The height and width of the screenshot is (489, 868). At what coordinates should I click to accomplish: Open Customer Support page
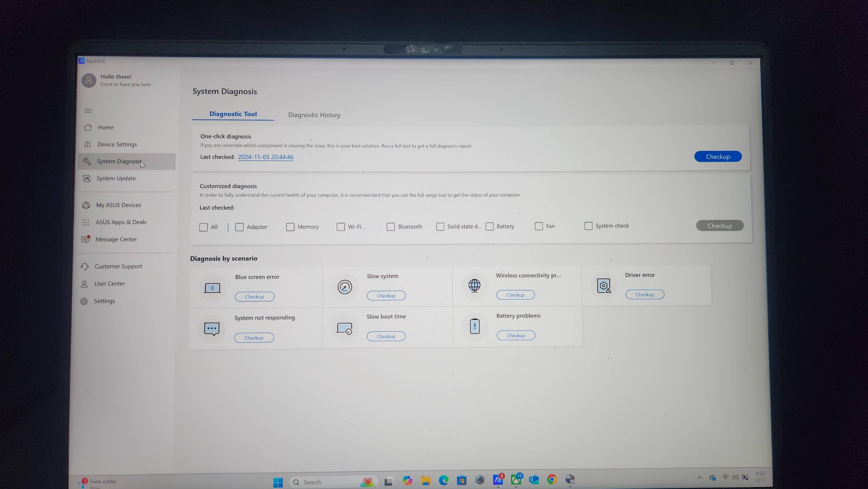coord(118,266)
